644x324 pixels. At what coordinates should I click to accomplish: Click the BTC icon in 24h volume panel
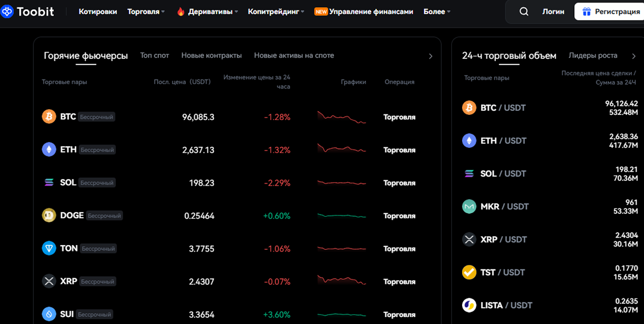point(469,108)
